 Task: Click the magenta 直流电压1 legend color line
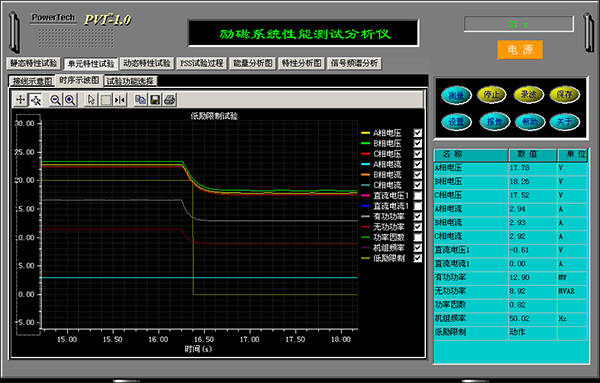pyautogui.click(x=365, y=196)
